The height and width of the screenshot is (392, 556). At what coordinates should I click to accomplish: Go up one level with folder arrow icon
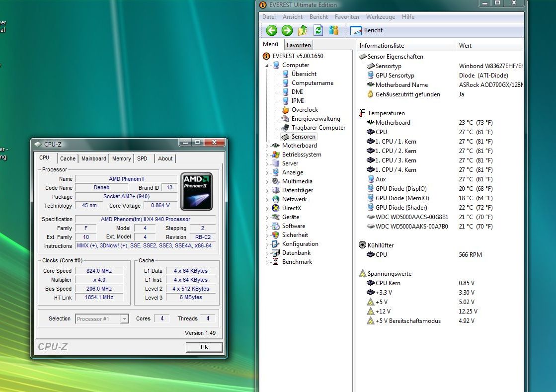[x=303, y=30]
